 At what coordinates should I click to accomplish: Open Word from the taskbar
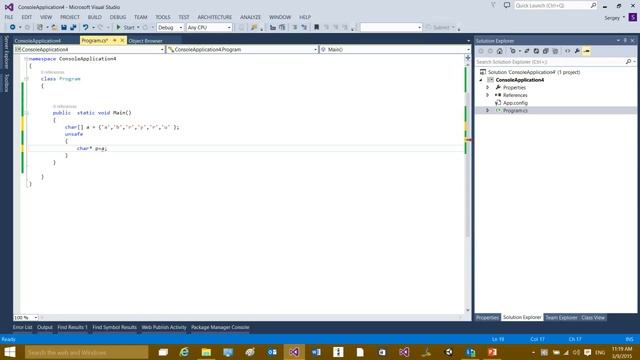[316, 352]
